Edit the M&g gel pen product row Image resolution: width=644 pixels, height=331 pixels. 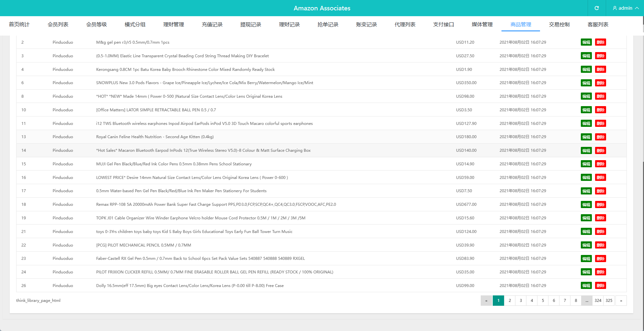pyautogui.click(x=586, y=42)
